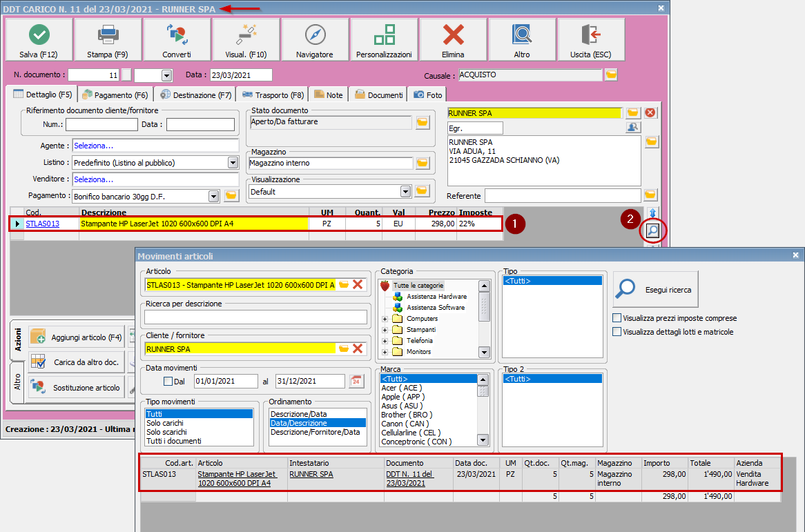Switch to the Destinazione (F7) tab
This screenshot has width=805, height=532.
pyautogui.click(x=195, y=95)
